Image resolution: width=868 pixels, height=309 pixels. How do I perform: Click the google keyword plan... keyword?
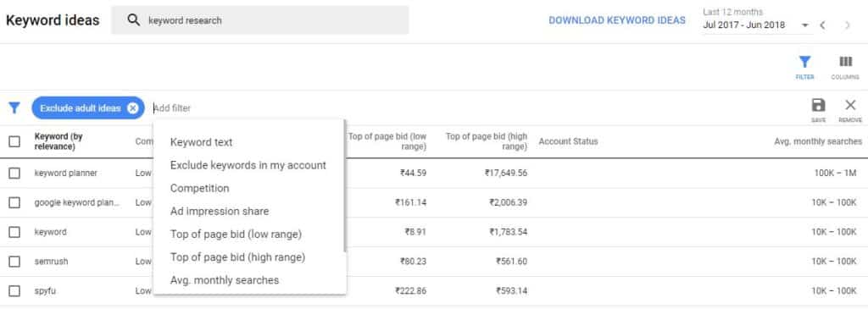pyautogui.click(x=77, y=202)
